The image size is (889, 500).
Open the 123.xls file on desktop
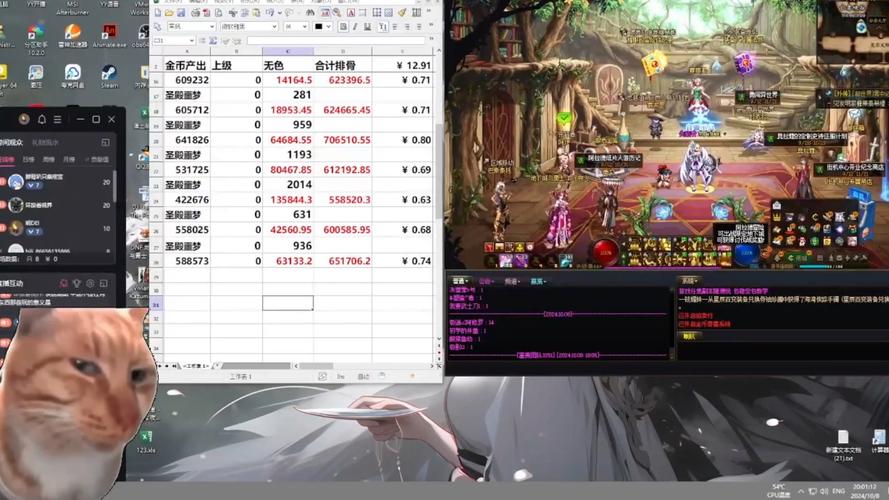pos(146,442)
